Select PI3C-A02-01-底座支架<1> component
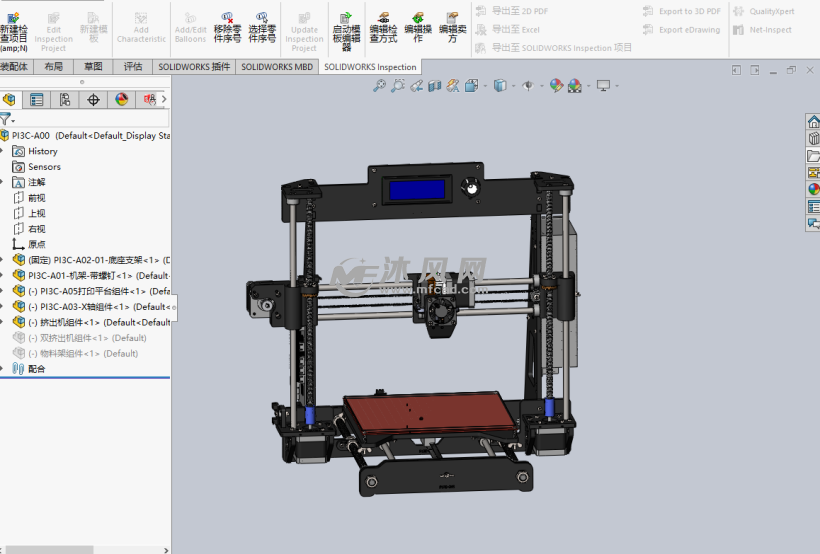The image size is (820, 554). click(92, 260)
